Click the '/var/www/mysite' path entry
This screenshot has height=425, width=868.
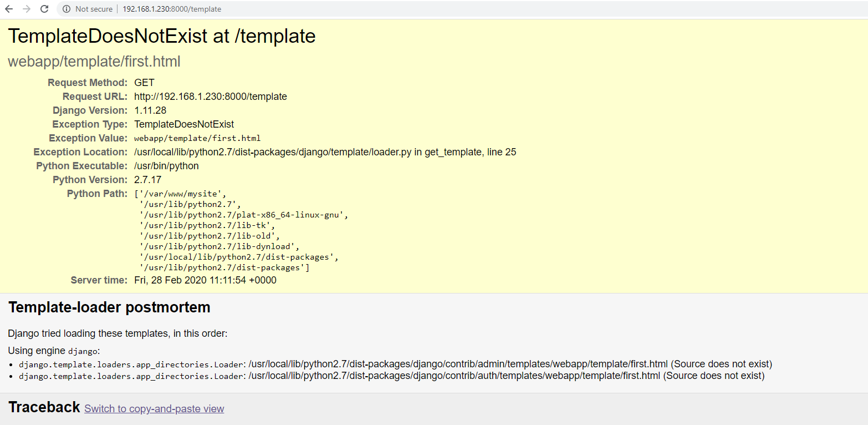point(181,194)
